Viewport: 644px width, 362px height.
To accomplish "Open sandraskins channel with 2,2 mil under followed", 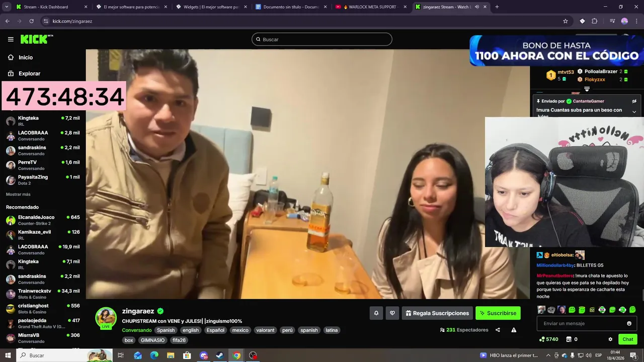I will coord(43,150).
